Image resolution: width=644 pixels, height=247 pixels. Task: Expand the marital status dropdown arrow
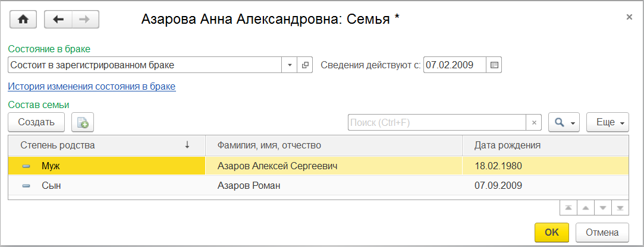point(290,65)
